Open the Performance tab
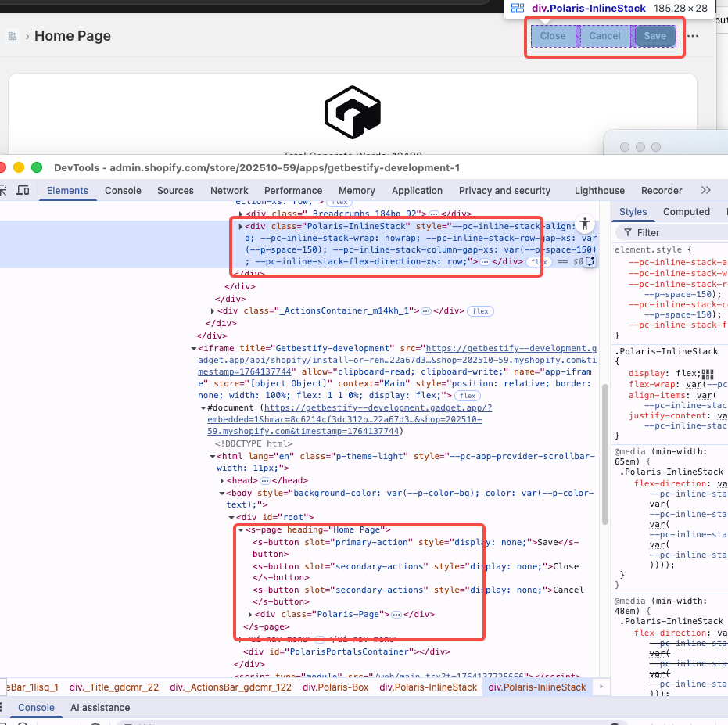728x725 pixels. click(293, 190)
